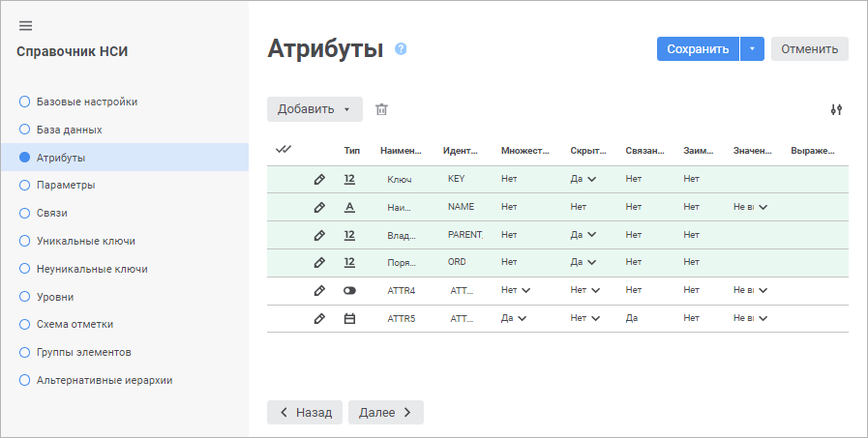
Task: Click the boolean type icon in ATTR4 row
Action: [x=350, y=290]
